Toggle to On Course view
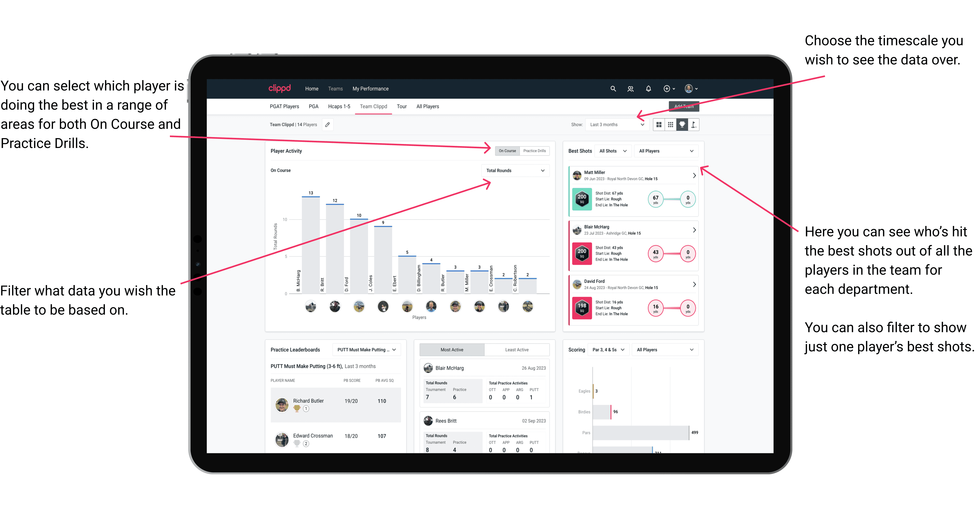The image size is (980, 527). (506, 151)
